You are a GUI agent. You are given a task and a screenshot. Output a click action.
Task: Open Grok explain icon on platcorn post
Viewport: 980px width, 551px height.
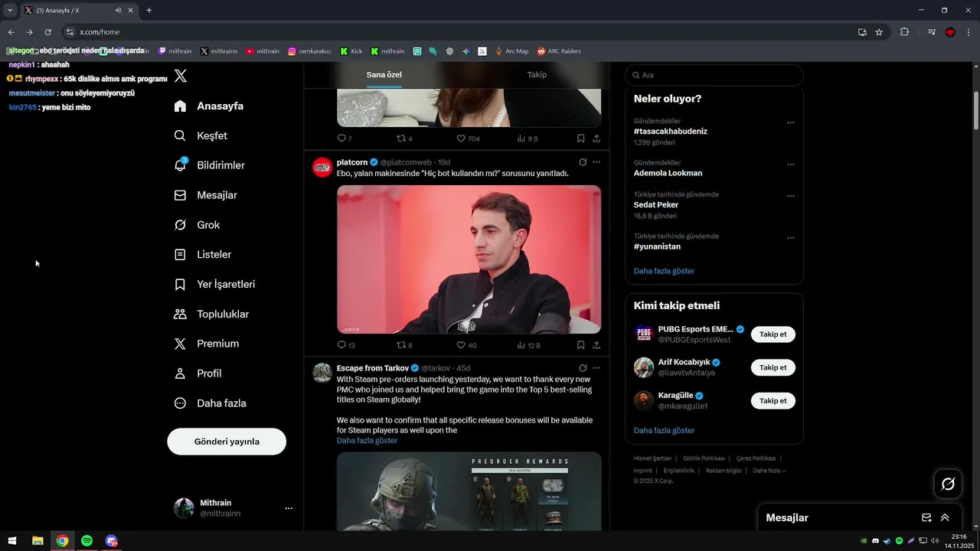583,162
